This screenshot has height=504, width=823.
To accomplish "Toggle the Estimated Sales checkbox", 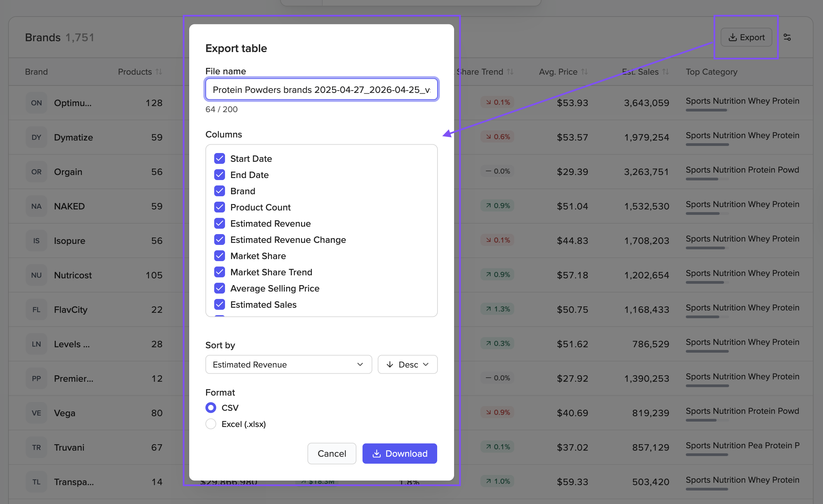I will coord(220,304).
